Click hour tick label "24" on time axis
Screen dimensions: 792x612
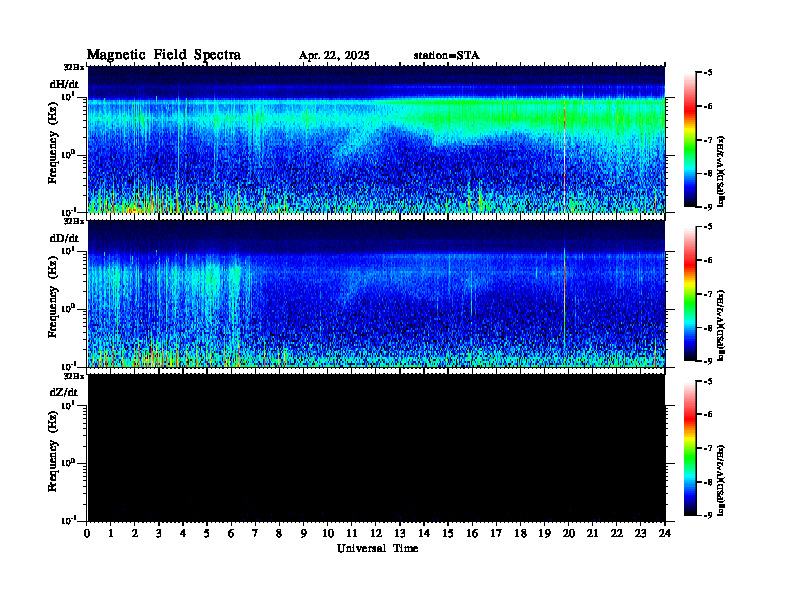(665, 533)
